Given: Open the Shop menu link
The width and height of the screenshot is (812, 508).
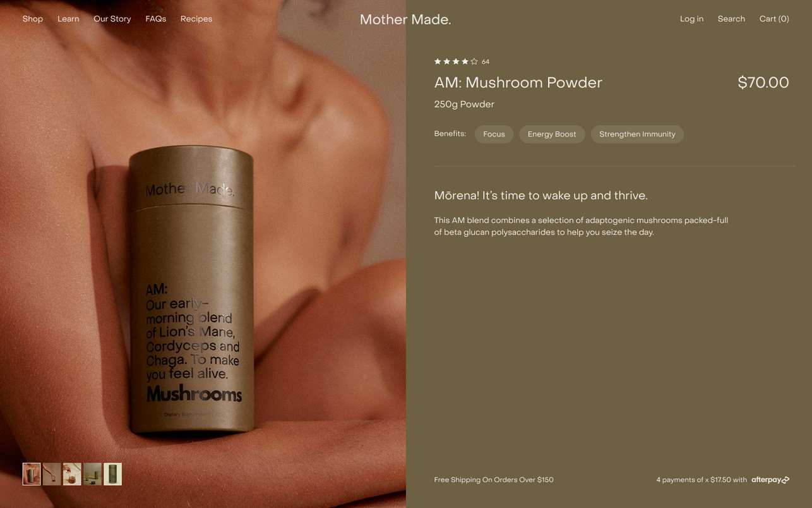Looking at the screenshot, I should [33, 19].
